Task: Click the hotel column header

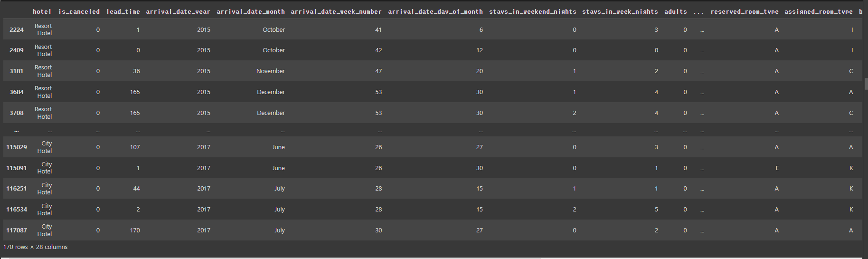Action: pos(42,11)
